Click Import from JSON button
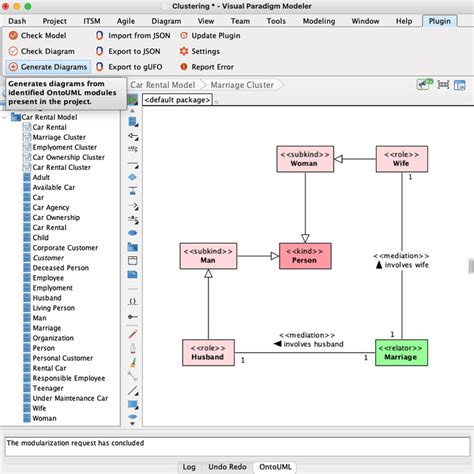 pyautogui.click(x=133, y=35)
